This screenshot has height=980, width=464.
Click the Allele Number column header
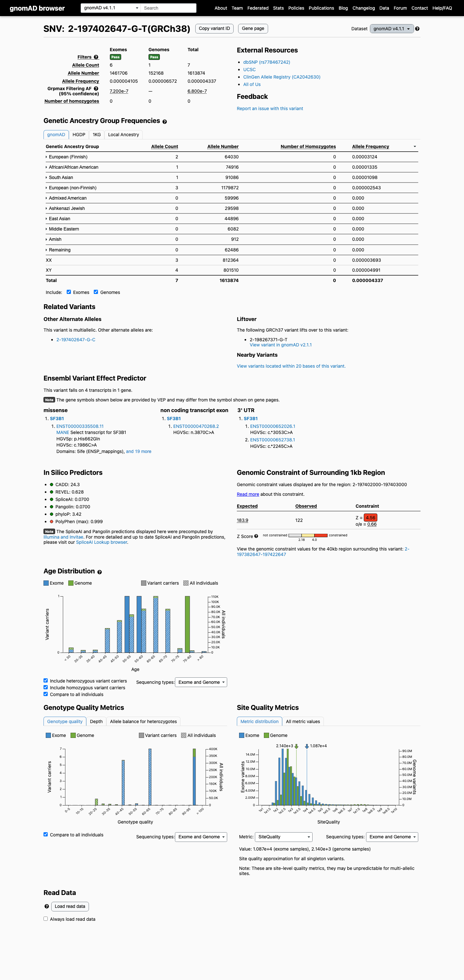(223, 146)
